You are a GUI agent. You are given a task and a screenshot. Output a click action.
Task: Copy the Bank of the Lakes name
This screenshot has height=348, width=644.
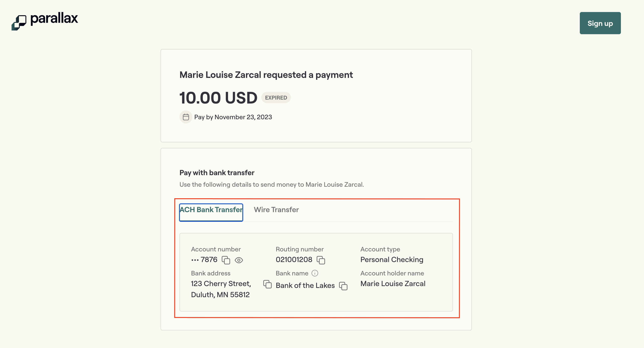(343, 286)
